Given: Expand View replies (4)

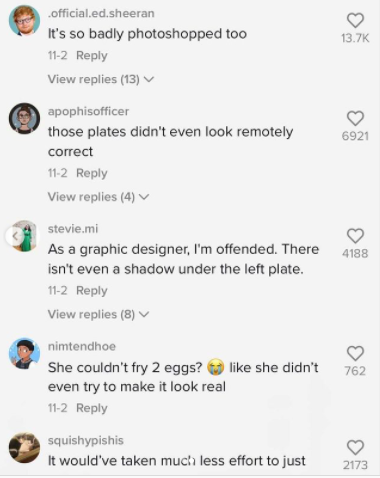Looking at the screenshot, I should pos(98,197).
